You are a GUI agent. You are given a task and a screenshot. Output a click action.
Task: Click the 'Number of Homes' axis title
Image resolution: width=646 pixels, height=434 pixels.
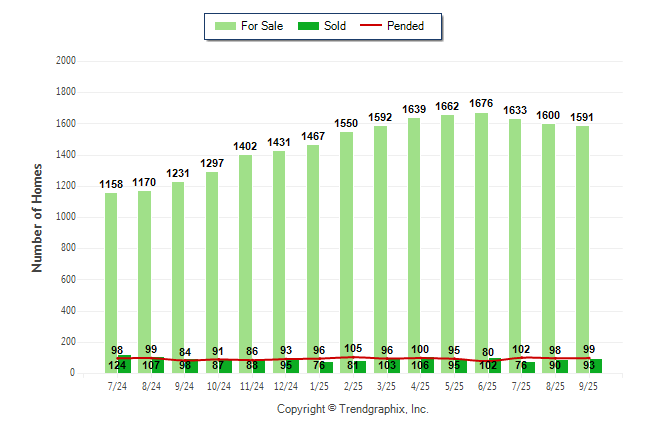[37, 216]
